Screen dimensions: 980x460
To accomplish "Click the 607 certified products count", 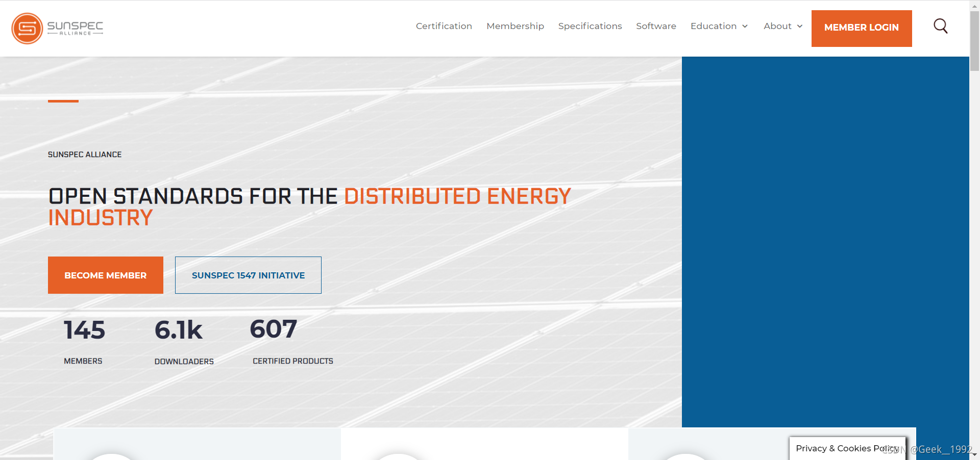I will [273, 329].
